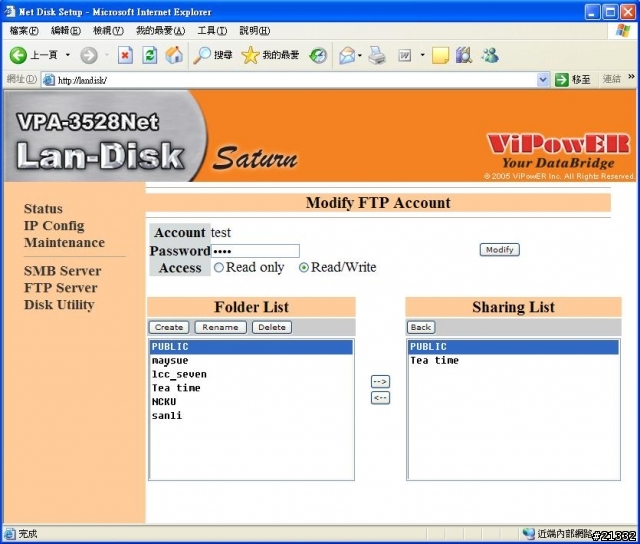Add folder to sharing with --> button
The image size is (640, 544).
380,382
